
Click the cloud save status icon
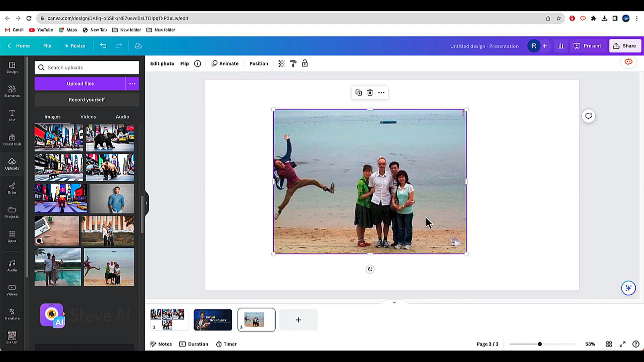pos(138,46)
